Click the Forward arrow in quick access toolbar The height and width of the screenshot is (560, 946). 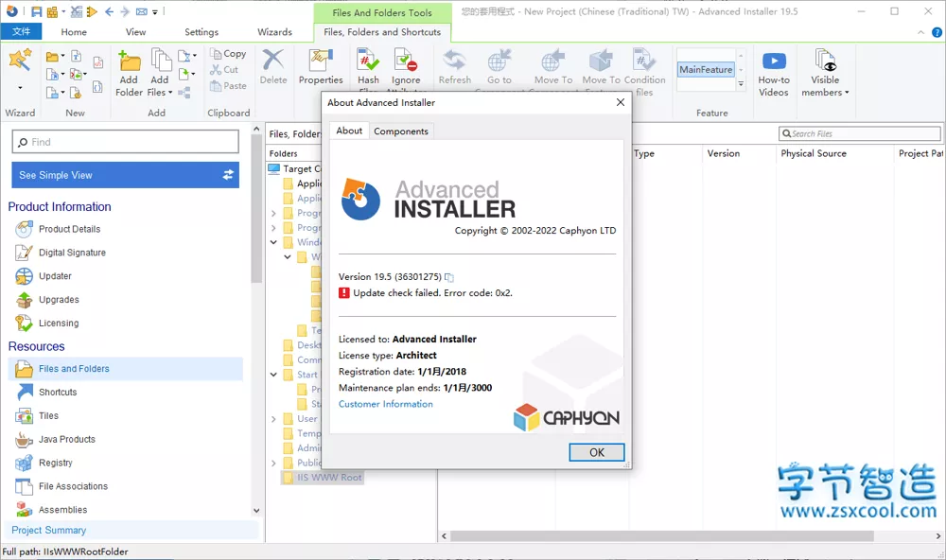pos(125,11)
